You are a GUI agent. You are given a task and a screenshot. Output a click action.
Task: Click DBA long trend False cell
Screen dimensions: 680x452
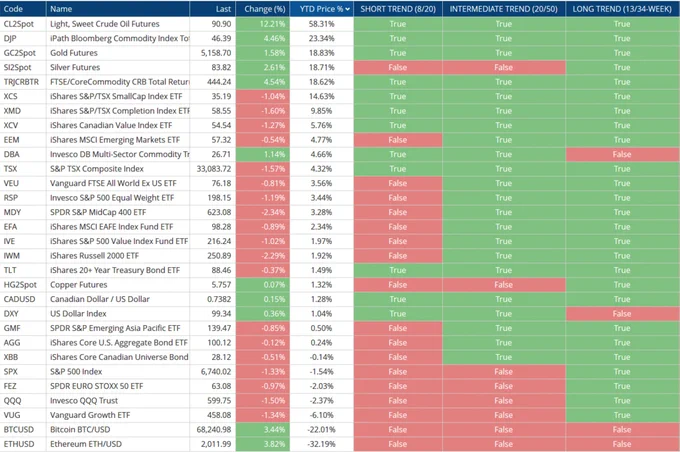622,154
